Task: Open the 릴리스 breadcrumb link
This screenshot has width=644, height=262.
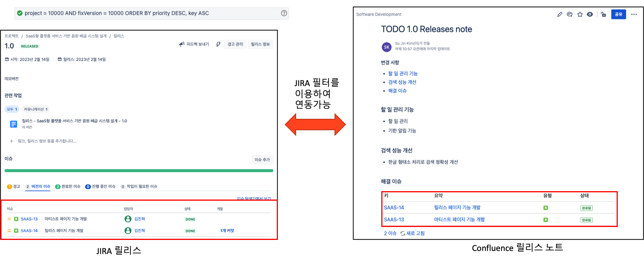Action: (x=119, y=36)
